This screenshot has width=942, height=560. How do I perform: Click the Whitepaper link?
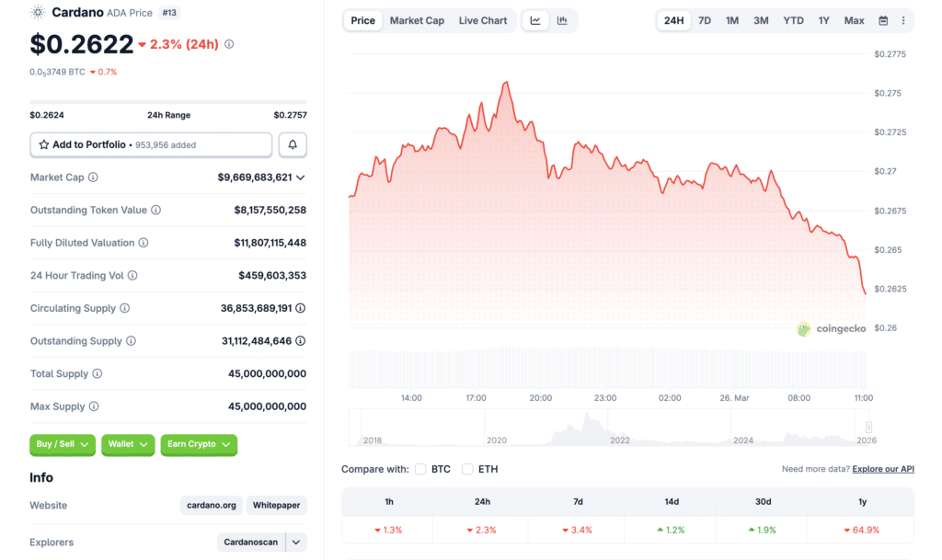click(276, 505)
